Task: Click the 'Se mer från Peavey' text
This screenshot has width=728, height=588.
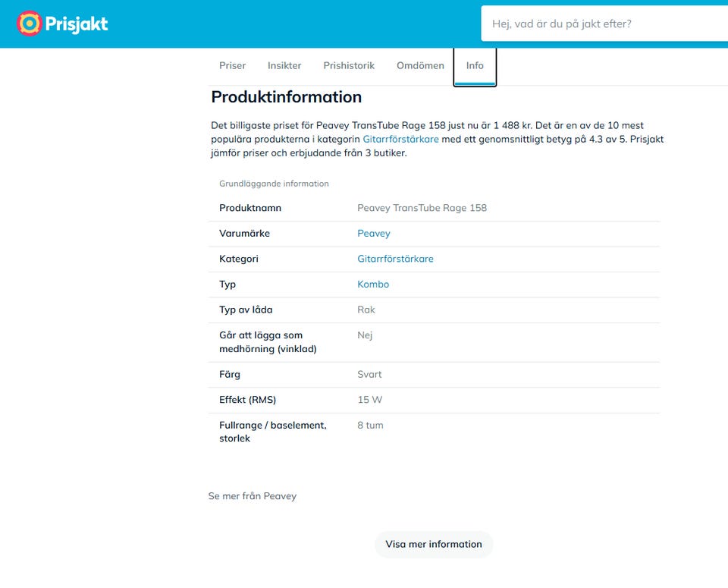Action: tap(252, 496)
